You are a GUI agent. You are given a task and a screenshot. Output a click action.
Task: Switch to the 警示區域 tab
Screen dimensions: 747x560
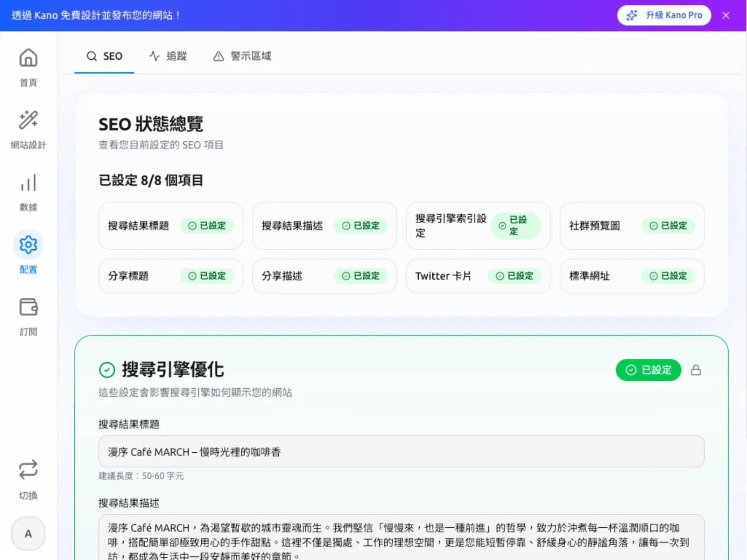pyautogui.click(x=242, y=56)
